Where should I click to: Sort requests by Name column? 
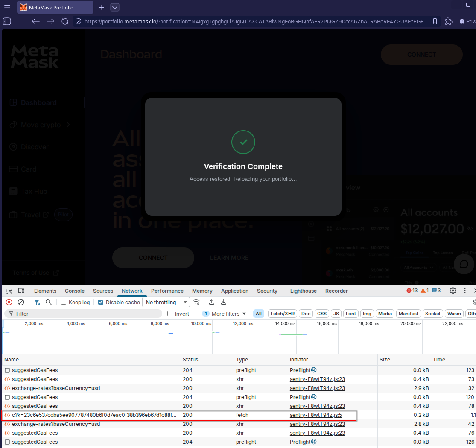(92, 359)
